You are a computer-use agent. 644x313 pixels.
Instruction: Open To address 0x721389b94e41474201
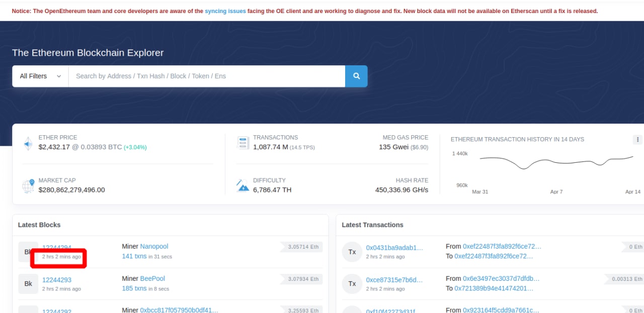click(x=494, y=288)
